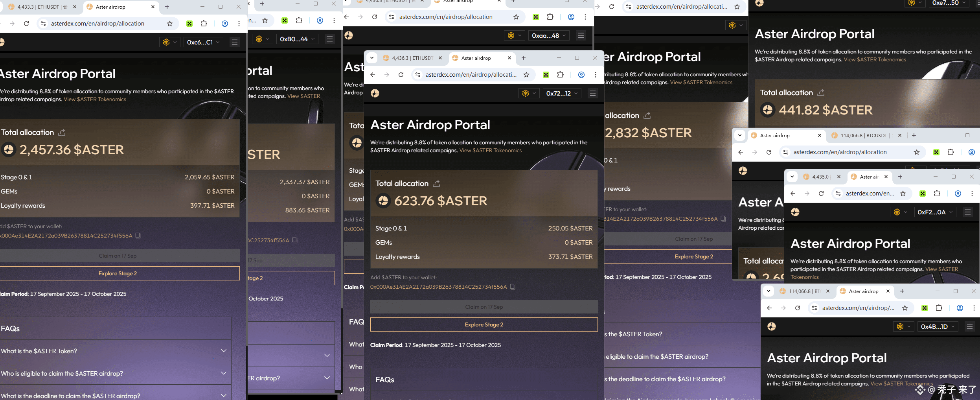This screenshot has height=400, width=980.
Task: Switch to the 4,436.3 ETHUSDT tab
Action: pyautogui.click(x=409, y=58)
